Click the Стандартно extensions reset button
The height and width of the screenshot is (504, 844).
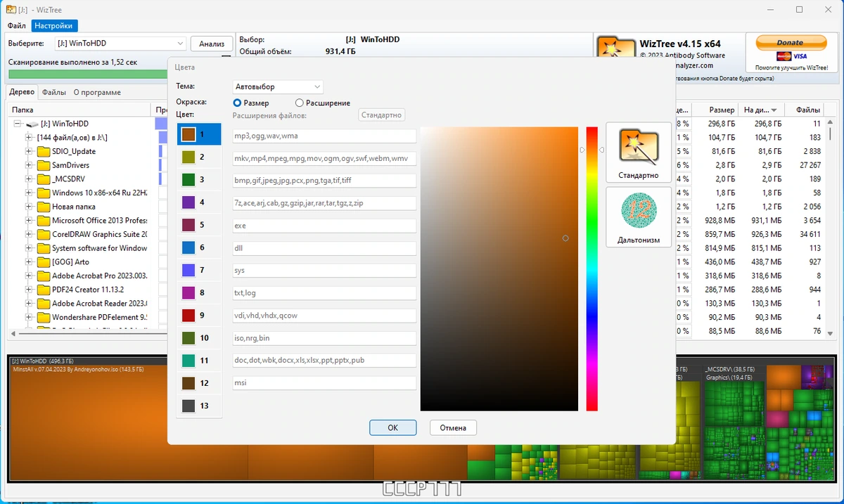(x=382, y=115)
